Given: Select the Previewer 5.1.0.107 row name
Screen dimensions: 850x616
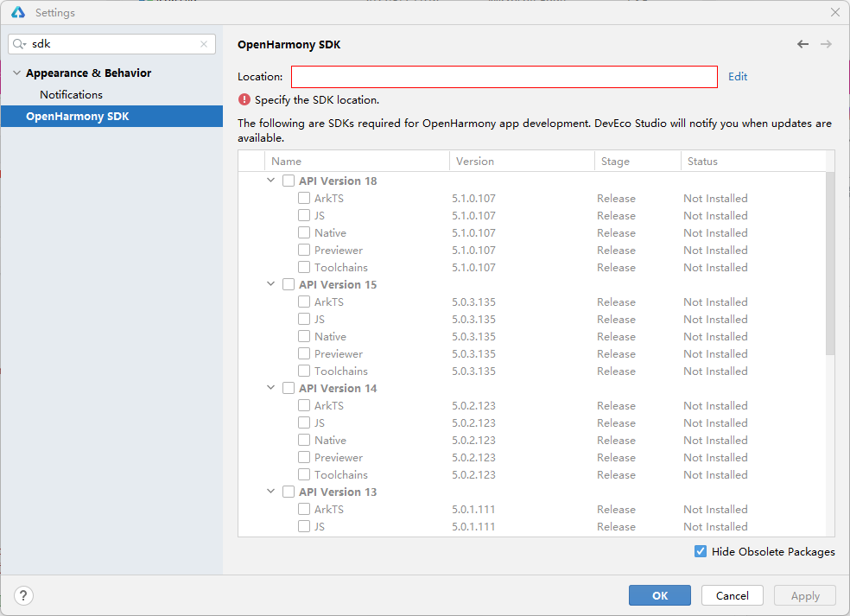Looking at the screenshot, I should [x=339, y=250].
